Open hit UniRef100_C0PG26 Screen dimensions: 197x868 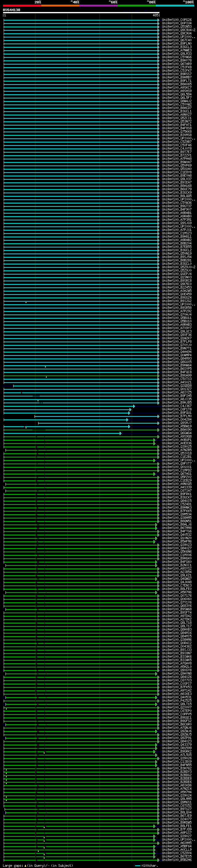click(176, 20)
